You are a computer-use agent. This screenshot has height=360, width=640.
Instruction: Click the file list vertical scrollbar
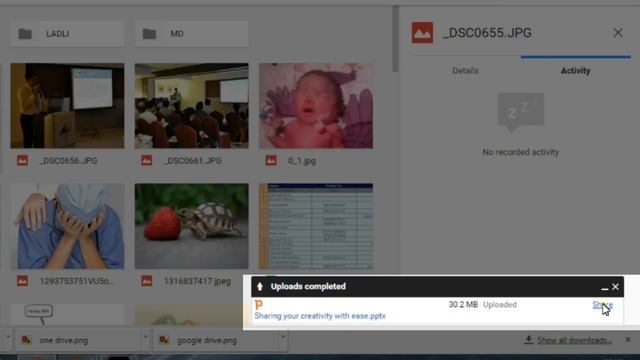[x=396, y=39]
